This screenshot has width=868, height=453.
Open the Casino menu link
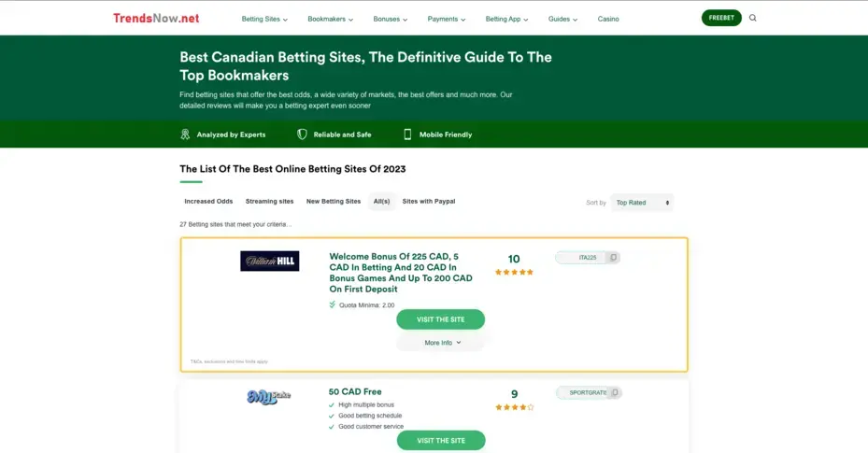coord(608,19)
